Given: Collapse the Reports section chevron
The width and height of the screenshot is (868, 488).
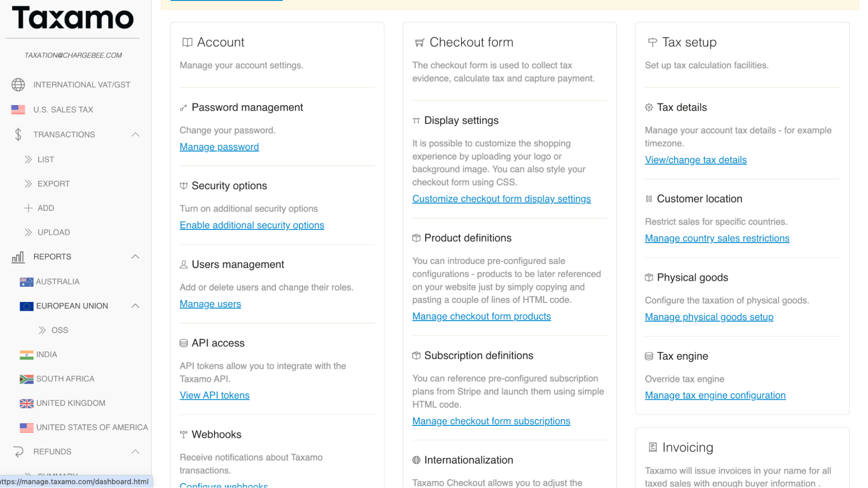Looking at the screenshot, I should (135, 257).
